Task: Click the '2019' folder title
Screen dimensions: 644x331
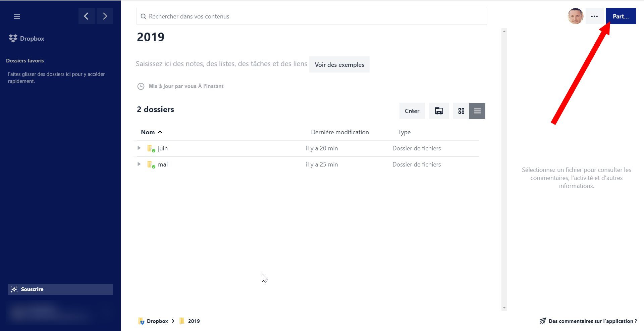Action: (151, 37)
